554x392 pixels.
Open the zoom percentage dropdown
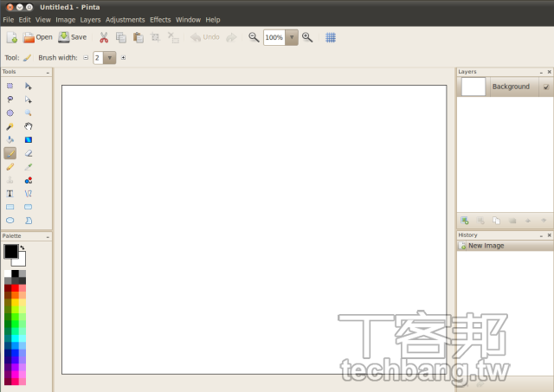(292, 37)
